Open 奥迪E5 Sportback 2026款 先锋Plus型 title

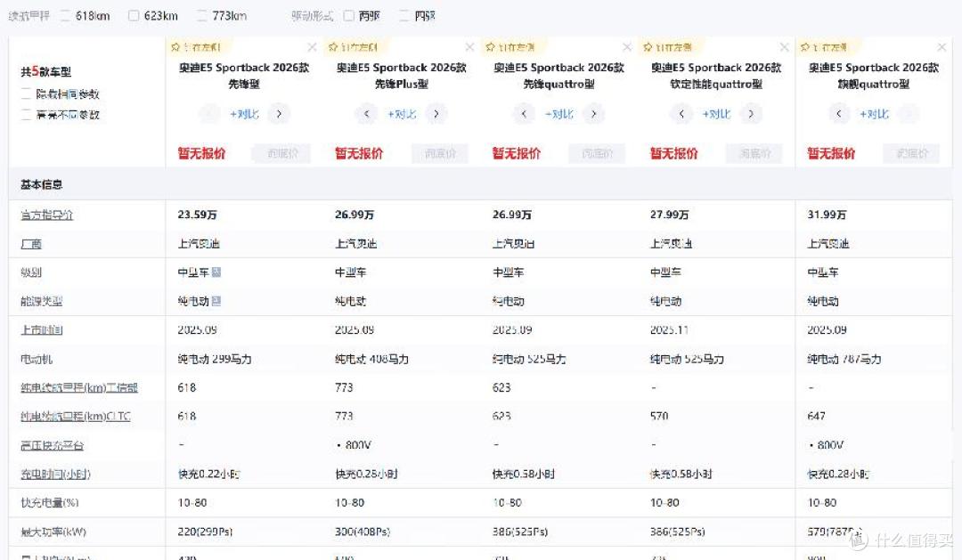(401, 76)
